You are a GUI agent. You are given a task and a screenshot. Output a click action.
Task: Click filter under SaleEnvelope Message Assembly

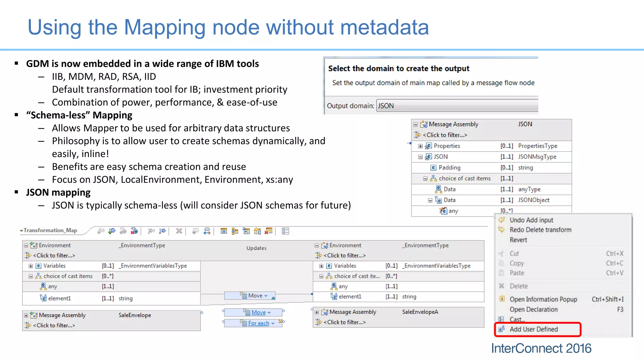point(54,325)
